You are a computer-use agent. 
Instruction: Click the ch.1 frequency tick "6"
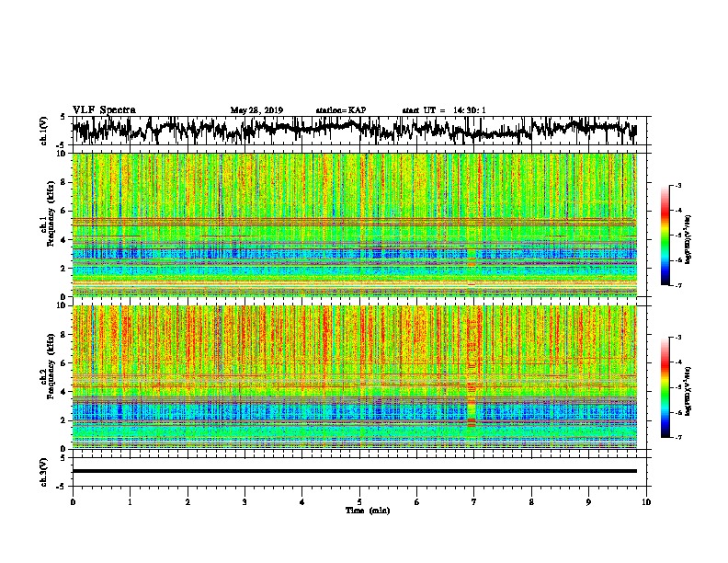coord(64,211)
